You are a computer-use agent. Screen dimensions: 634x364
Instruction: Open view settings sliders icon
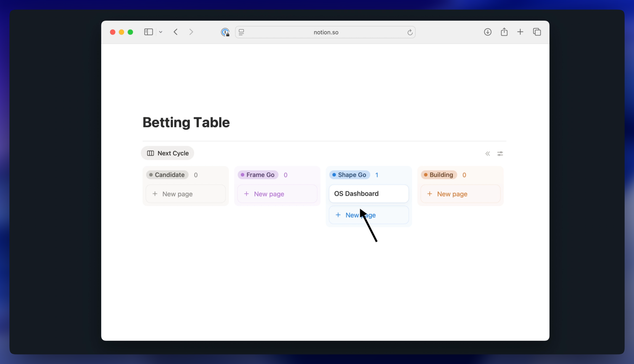tap(500, 154)
